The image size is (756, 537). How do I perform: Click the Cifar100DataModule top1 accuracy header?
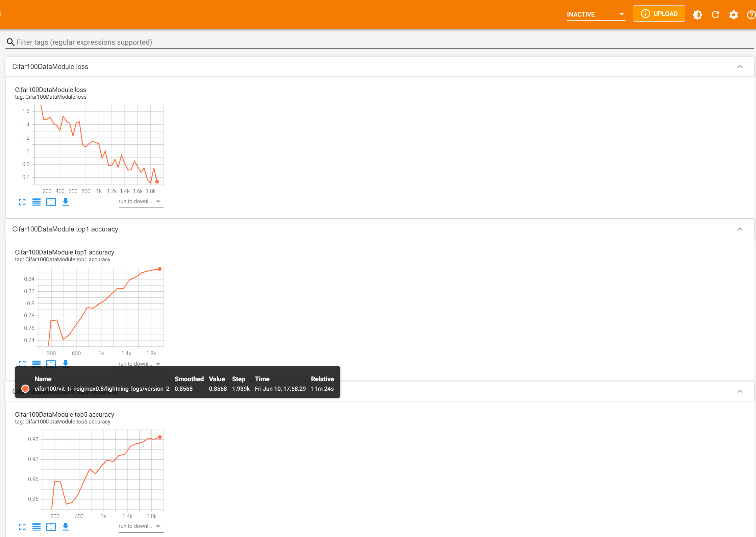click(x=65, y=229)
